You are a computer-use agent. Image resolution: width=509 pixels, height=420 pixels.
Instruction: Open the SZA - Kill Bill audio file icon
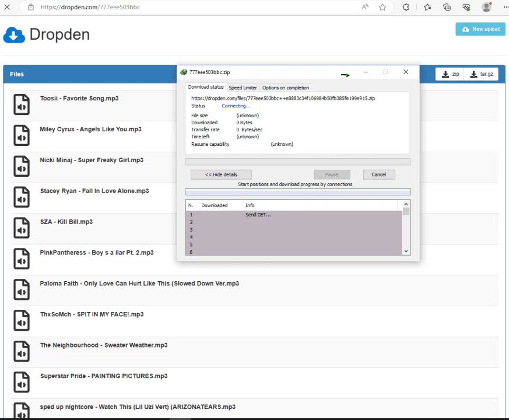(22, 228)
